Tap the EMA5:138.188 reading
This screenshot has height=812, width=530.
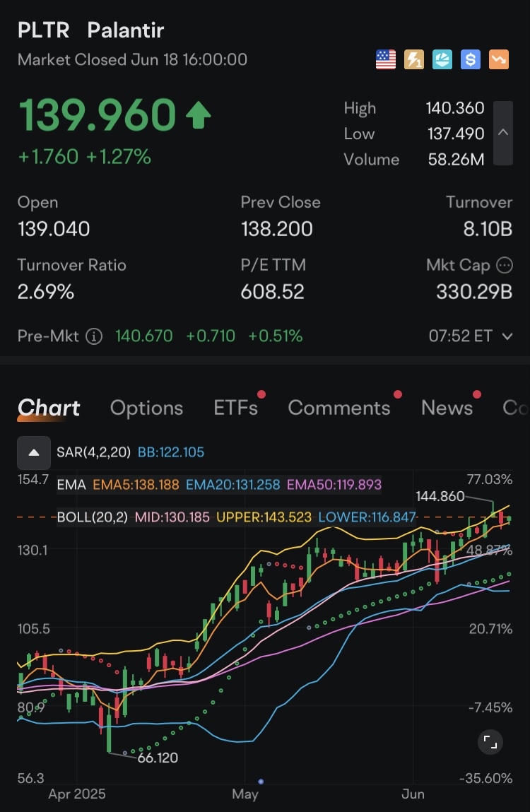(x=136, y=485)
